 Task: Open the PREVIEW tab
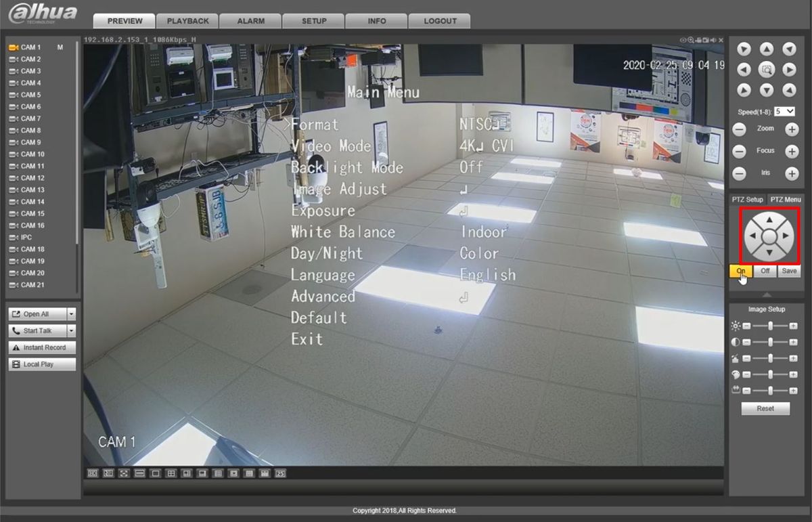click(x=125, y=21)
